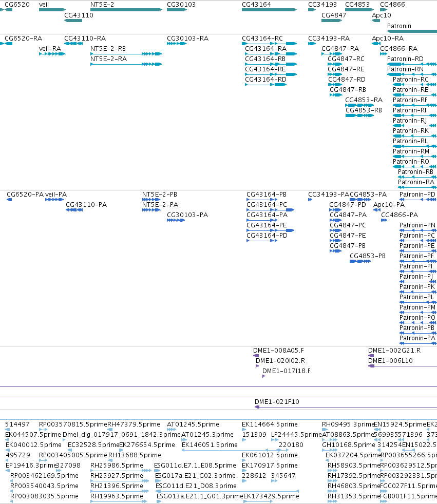
Task: Select transcript CG6520-RA label
Action: click(24, 38)
